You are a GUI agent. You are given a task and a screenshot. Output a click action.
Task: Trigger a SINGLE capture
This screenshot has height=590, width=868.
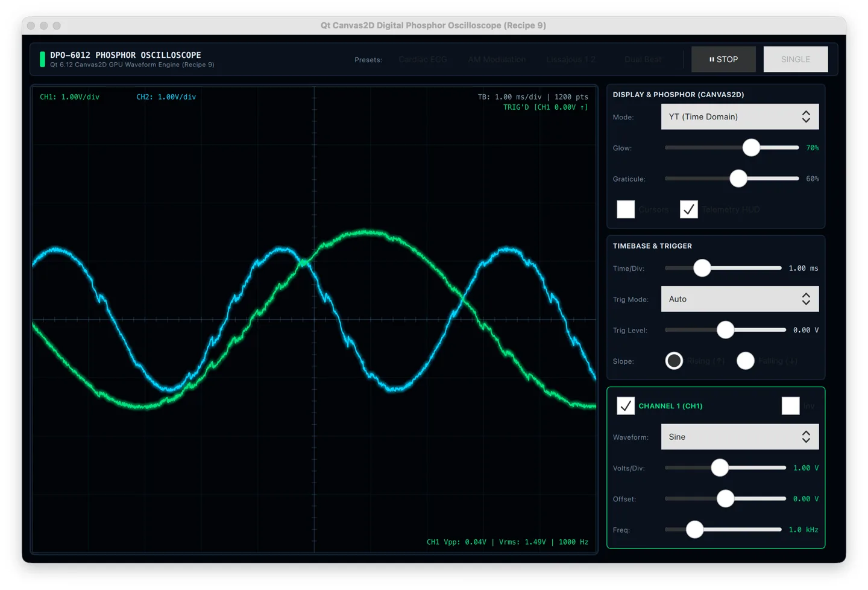(x=795, y=59)
